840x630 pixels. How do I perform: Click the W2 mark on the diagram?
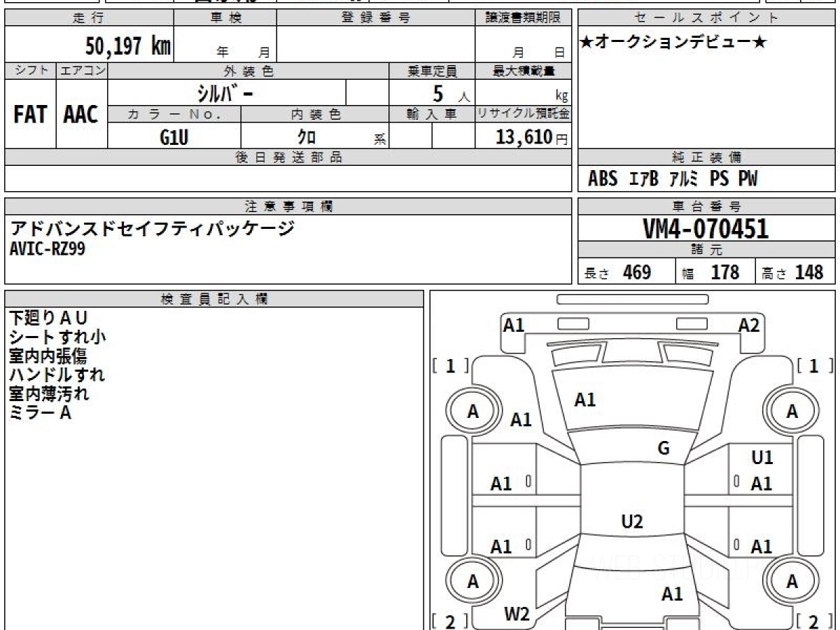point(517,615)
